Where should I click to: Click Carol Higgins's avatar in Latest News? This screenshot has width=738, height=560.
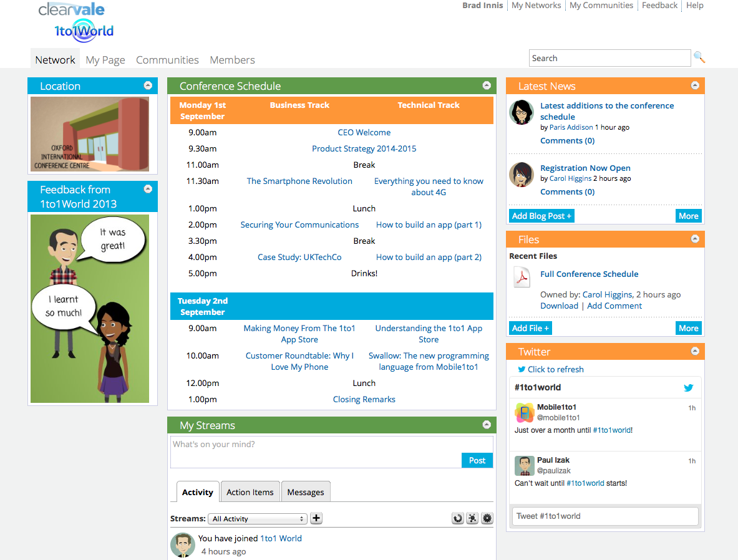[x=522, y=175]
